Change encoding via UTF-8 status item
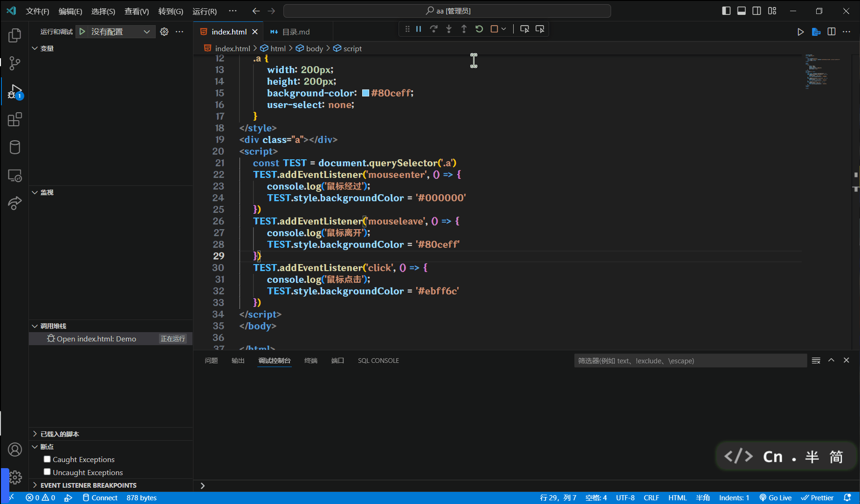This screenshot has width=860, height=504. pos(625,497)
